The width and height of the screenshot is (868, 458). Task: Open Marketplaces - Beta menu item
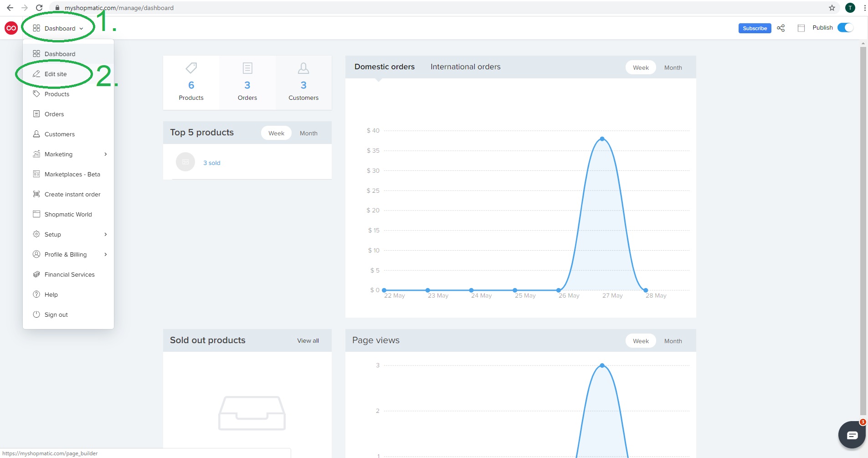pyautogui.click(x=68, y=174)
